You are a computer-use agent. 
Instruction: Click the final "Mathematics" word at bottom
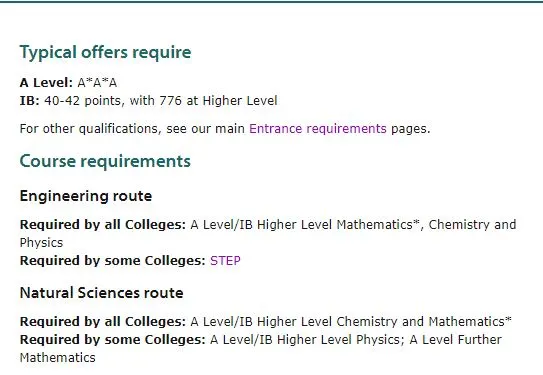[57, 358]
